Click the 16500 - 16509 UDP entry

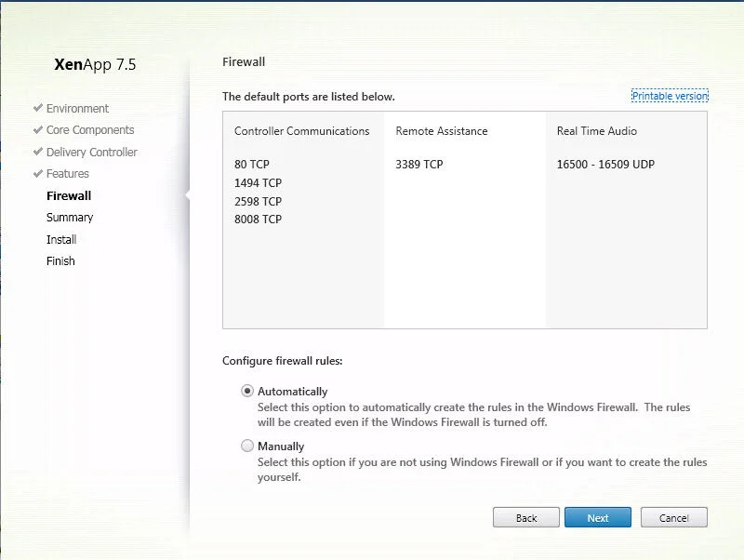click(x=605, y=165)
